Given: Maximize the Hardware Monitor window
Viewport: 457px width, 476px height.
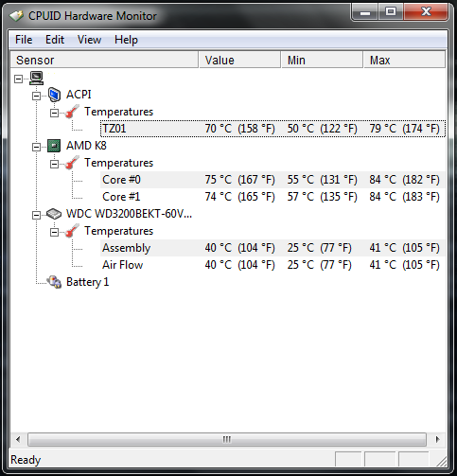Looking at the screenshot, I should coord(391,12).
